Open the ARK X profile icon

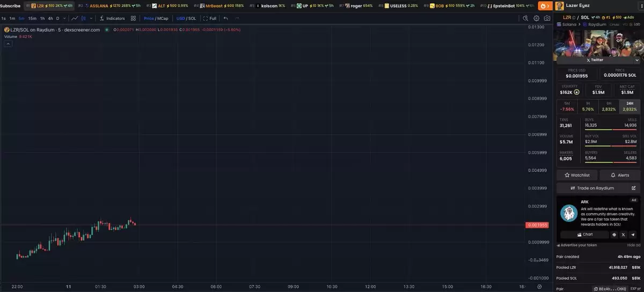624,235
